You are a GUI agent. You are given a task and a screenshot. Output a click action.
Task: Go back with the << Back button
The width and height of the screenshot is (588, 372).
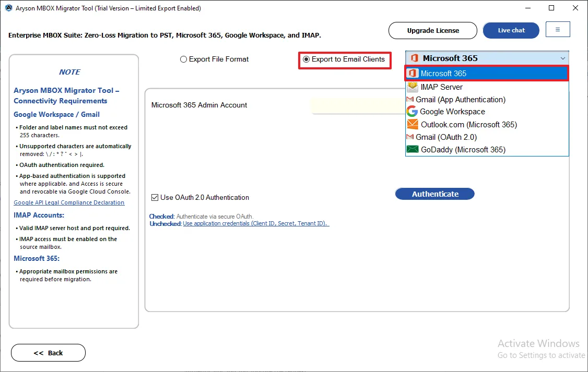pyautogui.click(x=49, y=353)
